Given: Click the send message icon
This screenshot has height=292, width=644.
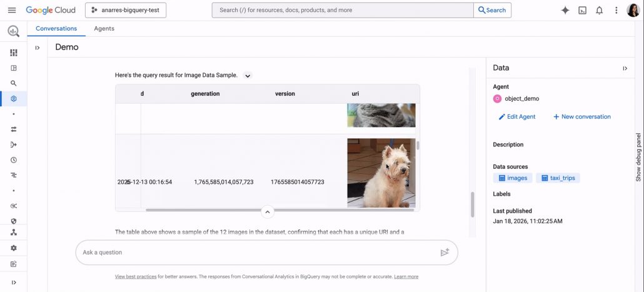Looking at the screenshot, I should click(445, 252).
